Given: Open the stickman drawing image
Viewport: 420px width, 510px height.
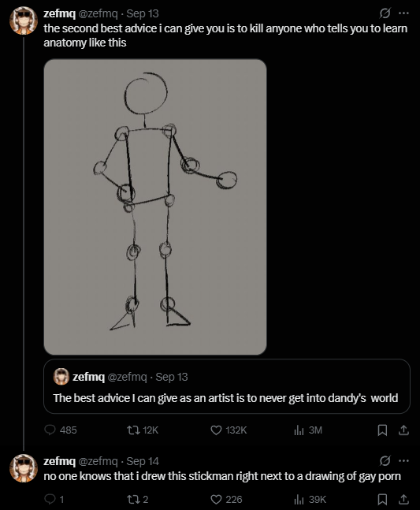Looking at the screenshot, I should point(155,207).
